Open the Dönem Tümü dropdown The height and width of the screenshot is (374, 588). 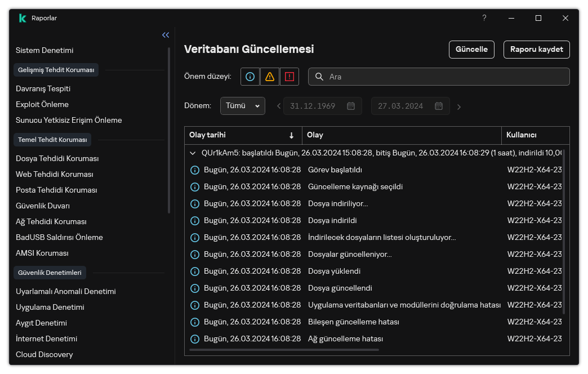coord(243,106)
